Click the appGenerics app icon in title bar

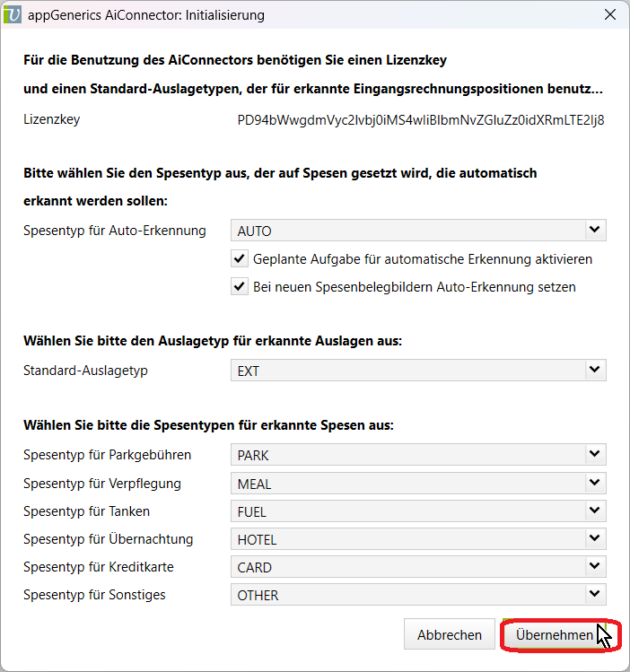coord(12,14)
